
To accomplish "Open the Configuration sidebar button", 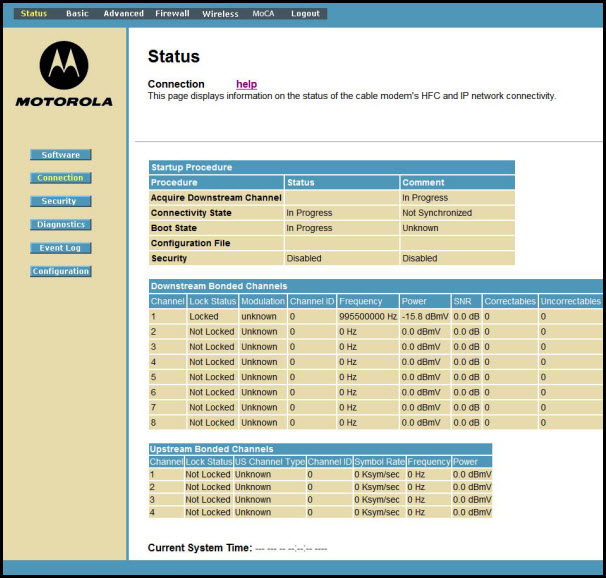I will (60, 271).
